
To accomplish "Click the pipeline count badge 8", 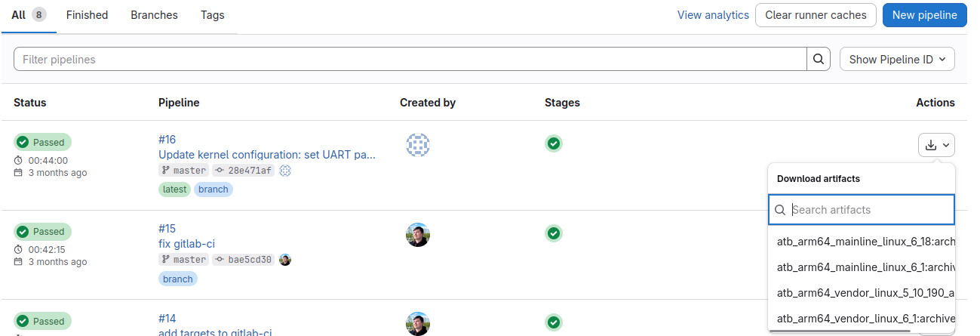I will pos(39,15).
